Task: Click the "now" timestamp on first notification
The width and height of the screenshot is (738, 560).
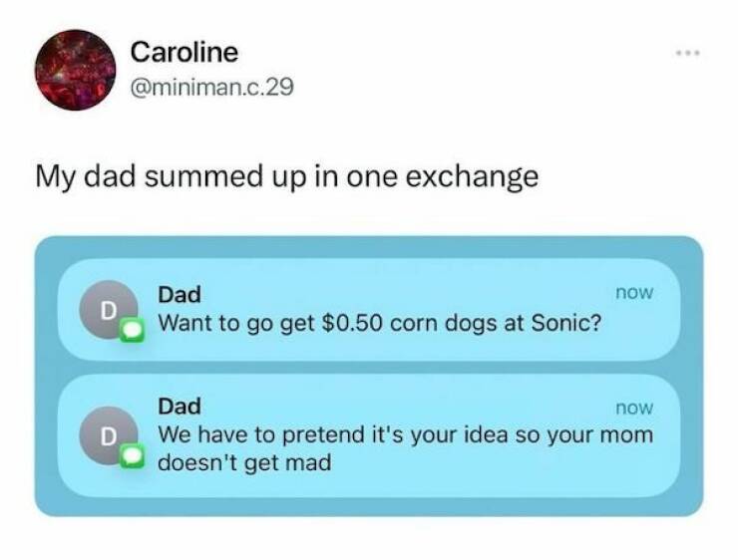Action: point(634,294)
